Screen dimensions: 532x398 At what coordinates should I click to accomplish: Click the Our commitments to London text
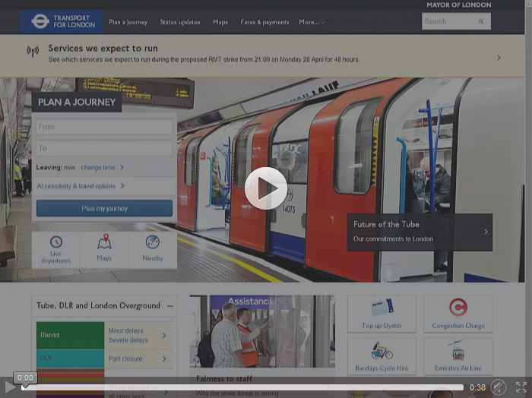[393, 239]
